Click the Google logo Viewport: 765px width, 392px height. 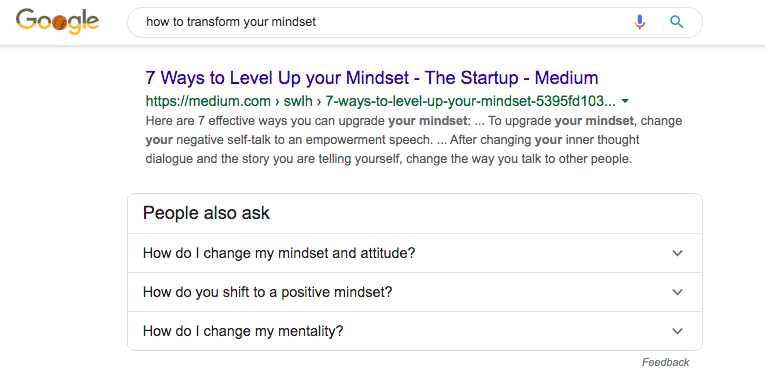pyautogui.click(x=58, y=22)
